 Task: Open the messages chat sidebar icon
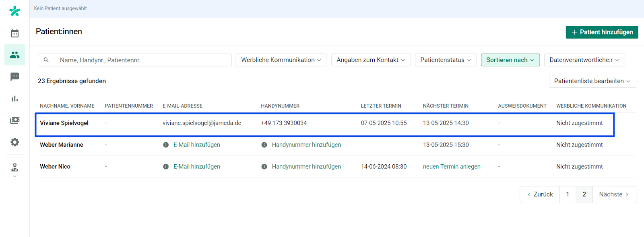15,77
